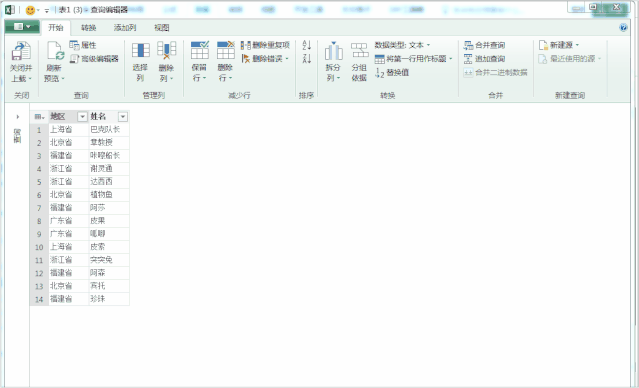Switch to the 添加列 tab
Image resolution: width=639 pixels, height=388 pixels.
tap(125, 28)
